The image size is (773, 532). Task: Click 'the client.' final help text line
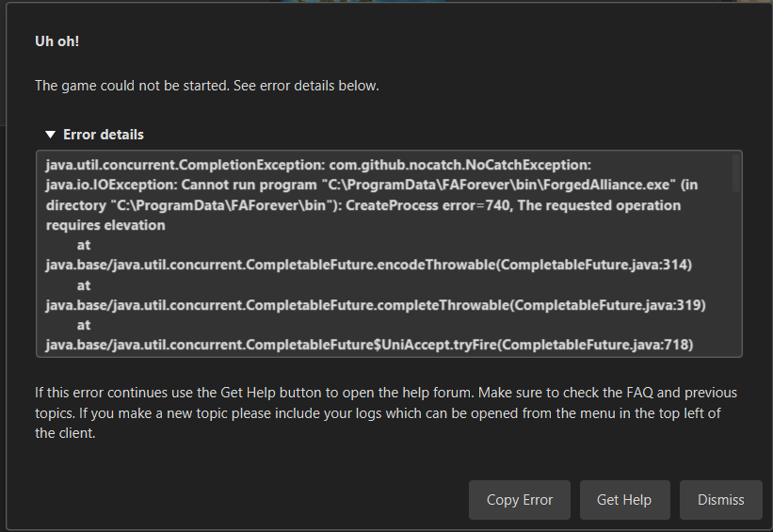click(65, 433)
